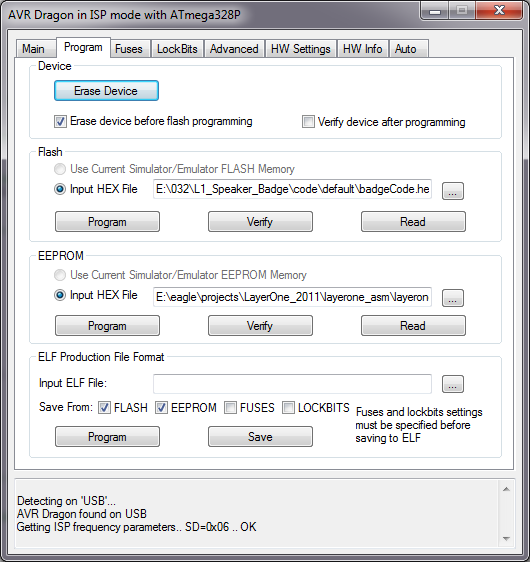Uncheck the EEPROM save-from checkbox
The width and height of the screenshot is (530, 562).
click(161, 408)
